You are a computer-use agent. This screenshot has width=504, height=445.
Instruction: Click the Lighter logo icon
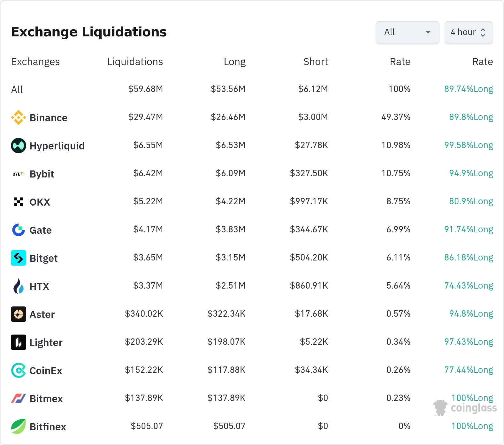click(19, 342)
